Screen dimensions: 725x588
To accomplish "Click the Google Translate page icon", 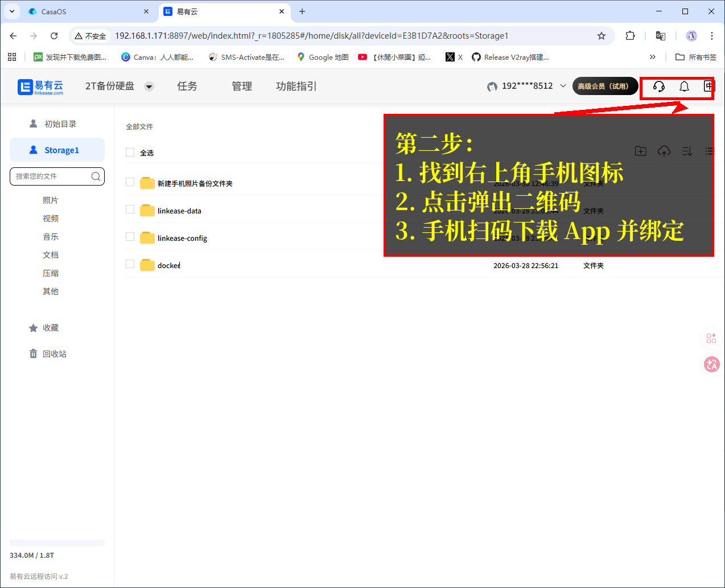I will 661,36.
